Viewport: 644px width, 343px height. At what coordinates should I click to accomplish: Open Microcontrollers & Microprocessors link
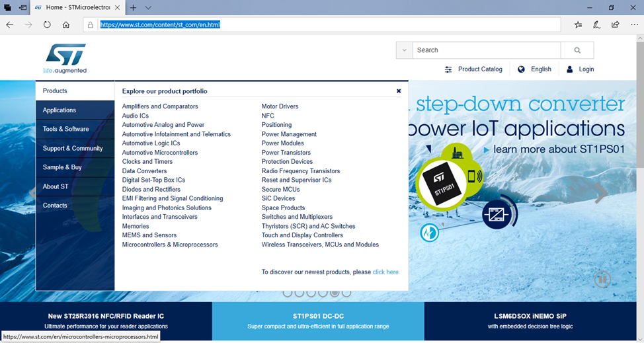[x=170, y=245]
